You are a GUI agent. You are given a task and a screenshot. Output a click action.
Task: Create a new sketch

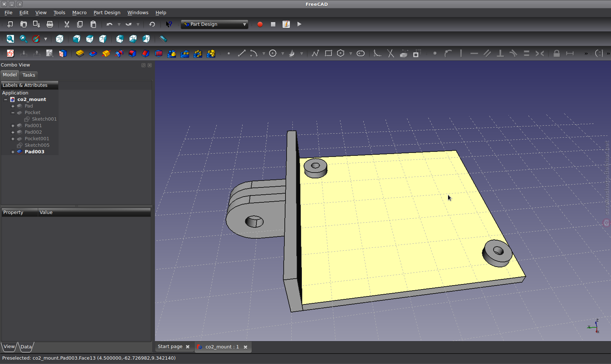[10, 53]
